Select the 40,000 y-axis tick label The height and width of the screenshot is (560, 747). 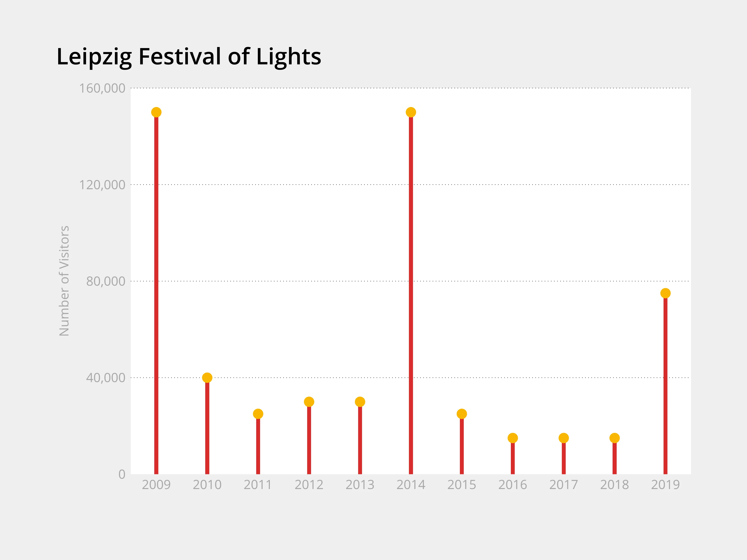point(105,378)
